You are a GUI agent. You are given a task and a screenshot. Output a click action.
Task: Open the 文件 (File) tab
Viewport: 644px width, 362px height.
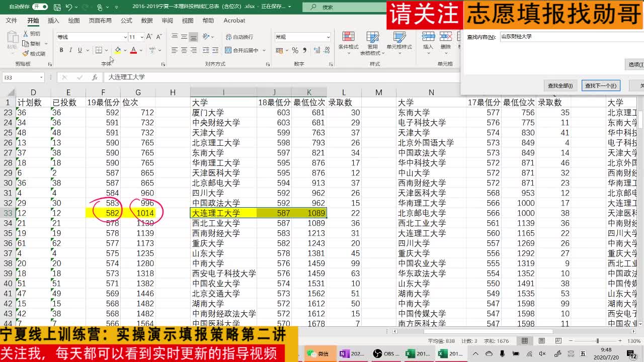[11, 21]
